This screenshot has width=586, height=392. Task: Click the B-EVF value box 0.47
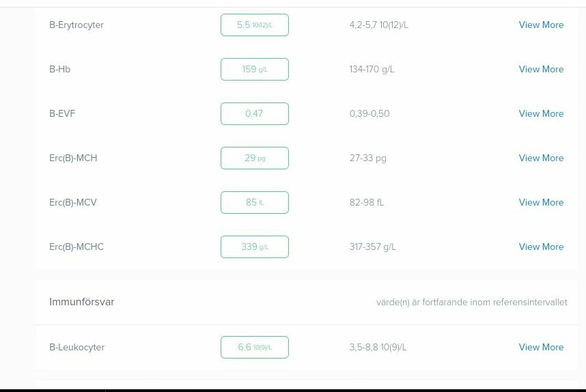point(254,114)
